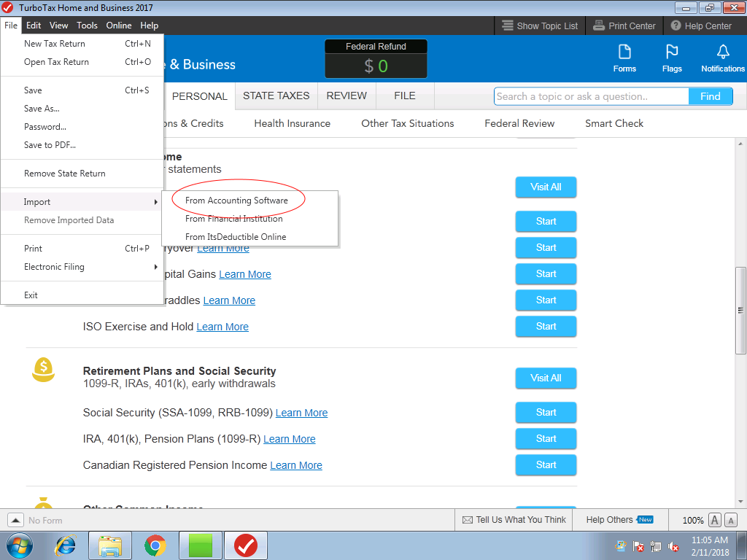Open File Explorer from taskbar
Screen dimensions: 747x560
click(x=110, y=545)
